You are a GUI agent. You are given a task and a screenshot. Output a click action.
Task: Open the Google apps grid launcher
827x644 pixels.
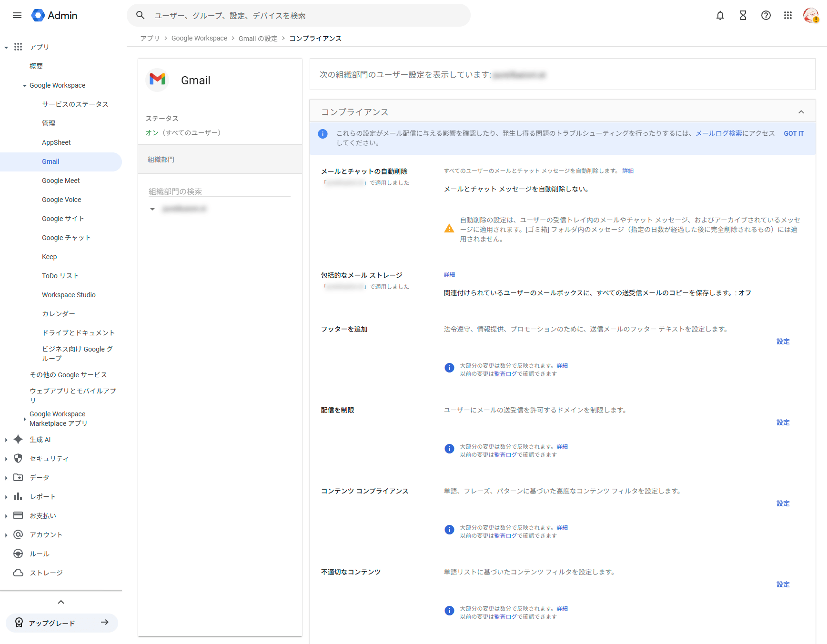pos(788,15)
